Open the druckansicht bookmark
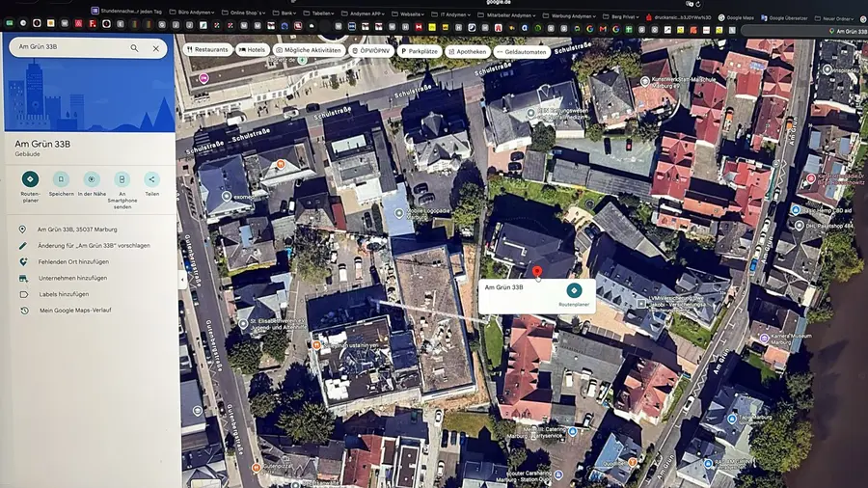The height and width of the screenshot is (488, 868). [678, 17]
